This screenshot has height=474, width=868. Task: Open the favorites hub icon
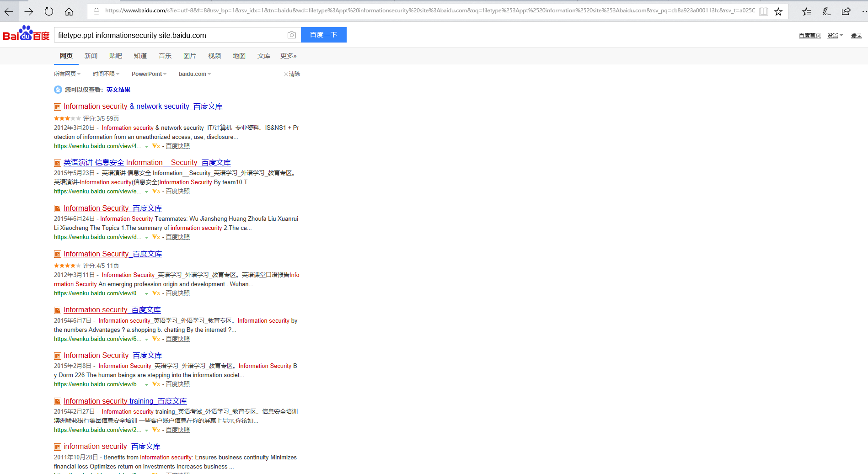[x=806, y=11]
